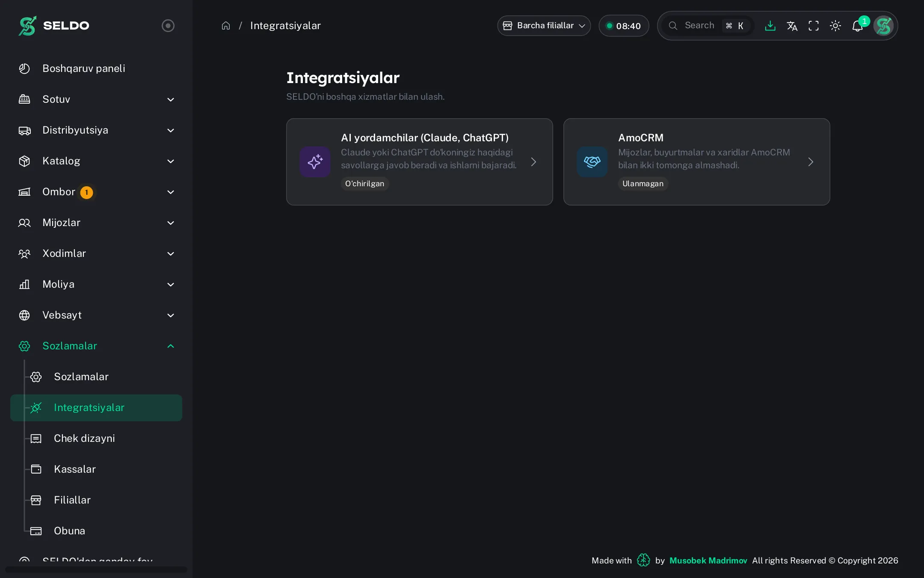The width and height of the screenshot is (924, 578).
Task: Expand the Vebsayt menu chevron
Action: click(171, 315)
